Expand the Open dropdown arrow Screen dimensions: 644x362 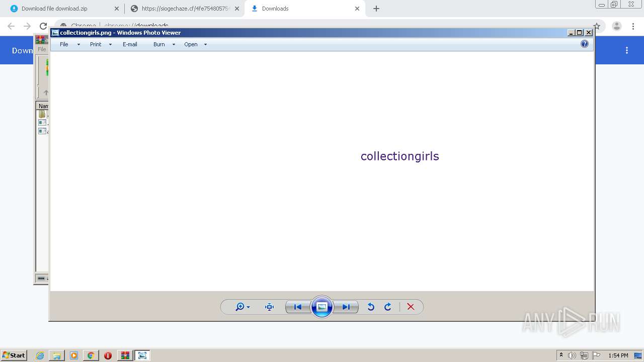point(205,44)
